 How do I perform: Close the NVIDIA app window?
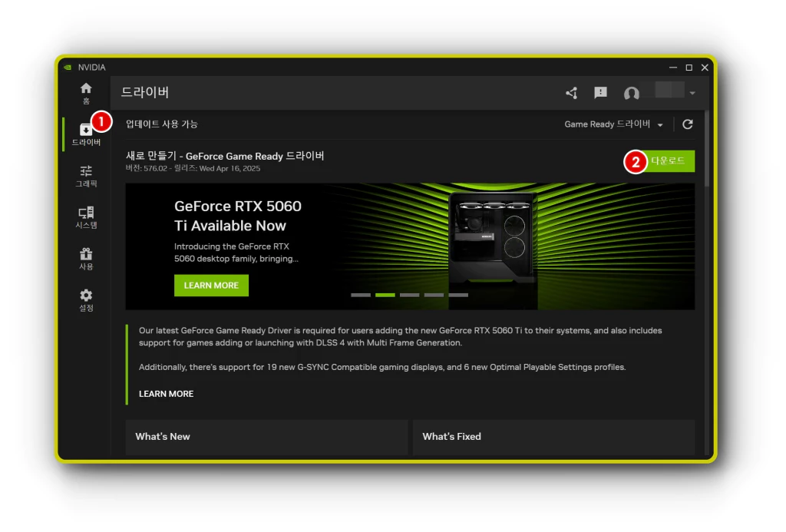point(705,68)
